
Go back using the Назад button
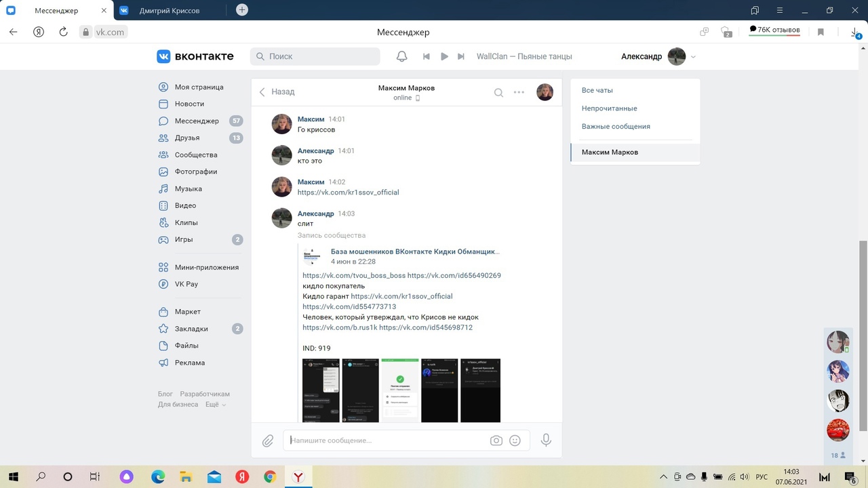pos(277,92)
